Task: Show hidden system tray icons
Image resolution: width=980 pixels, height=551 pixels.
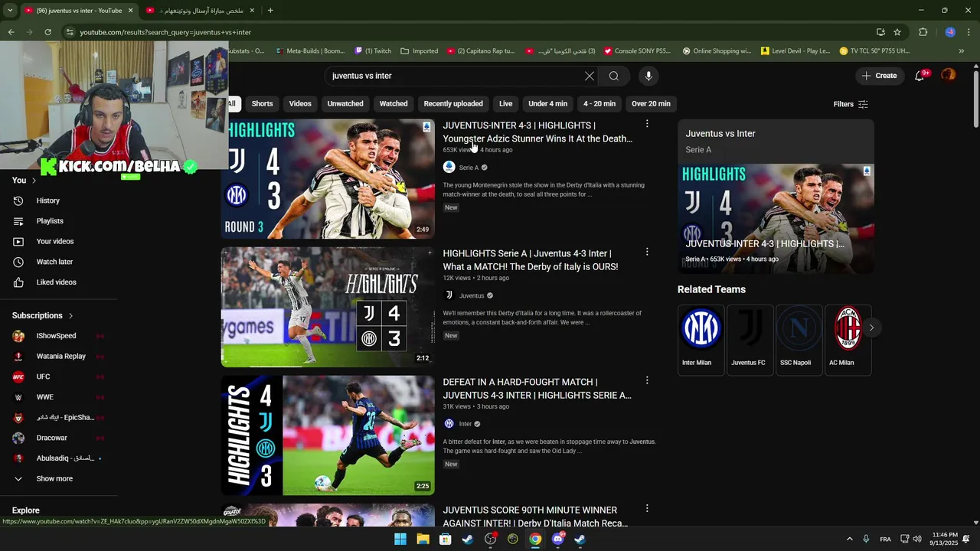Action: point(849,539)
